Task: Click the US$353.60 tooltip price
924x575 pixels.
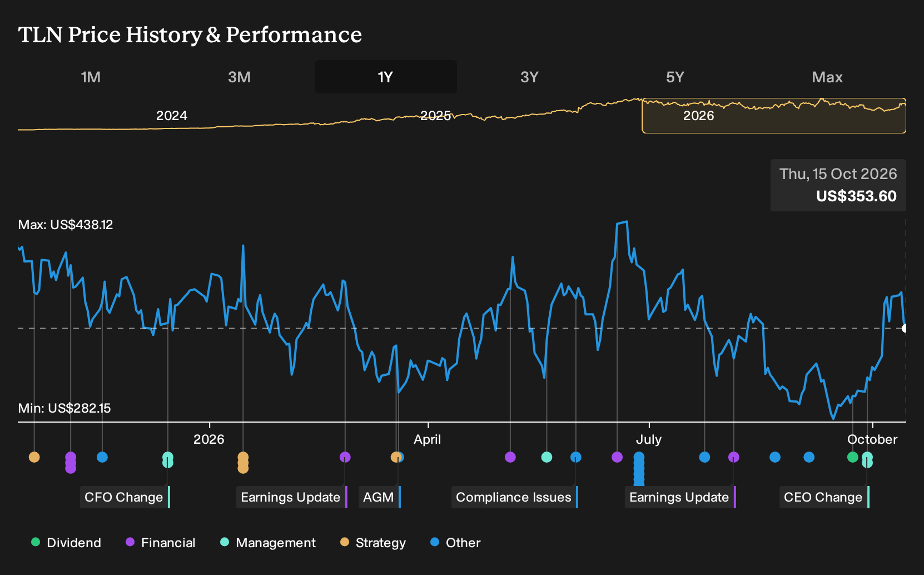Action: (856, 196)
